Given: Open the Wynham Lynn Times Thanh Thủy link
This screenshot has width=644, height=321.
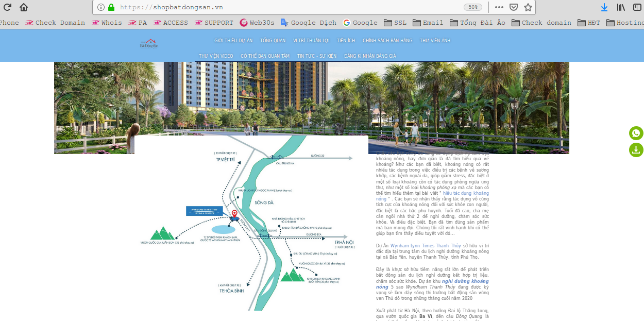Looking at the screenshot, I should tap(426, 246).
